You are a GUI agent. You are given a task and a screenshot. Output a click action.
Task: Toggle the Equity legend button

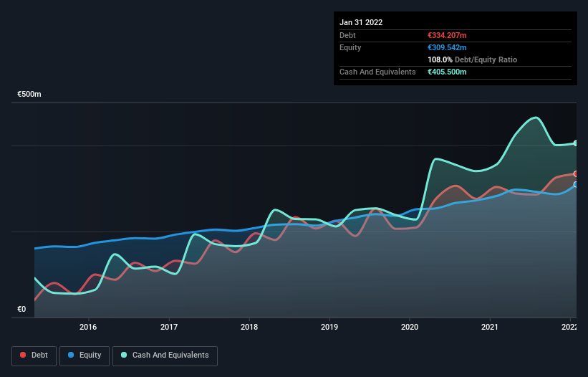click(x=85, y=355)
